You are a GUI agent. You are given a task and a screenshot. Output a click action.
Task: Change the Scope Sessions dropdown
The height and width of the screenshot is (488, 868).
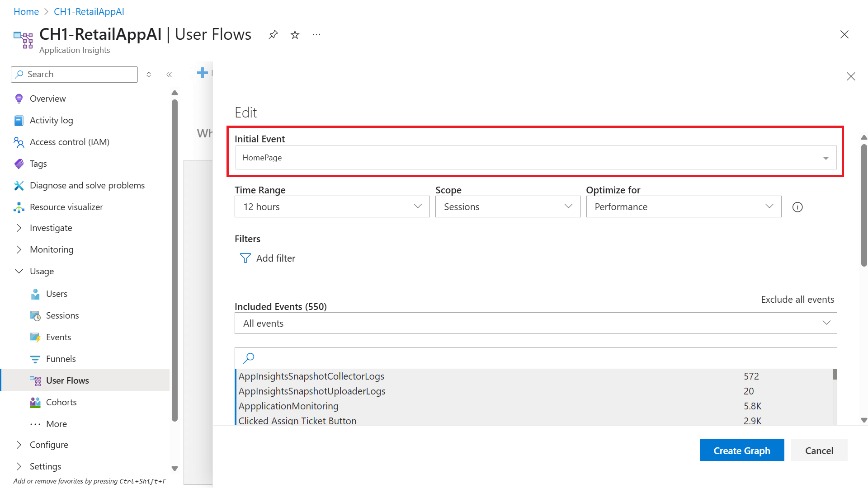(x=507, y=206)
